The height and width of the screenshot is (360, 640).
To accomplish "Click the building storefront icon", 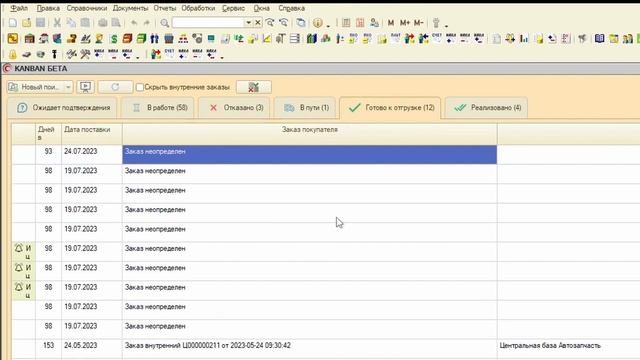I will tap(29, 39).
